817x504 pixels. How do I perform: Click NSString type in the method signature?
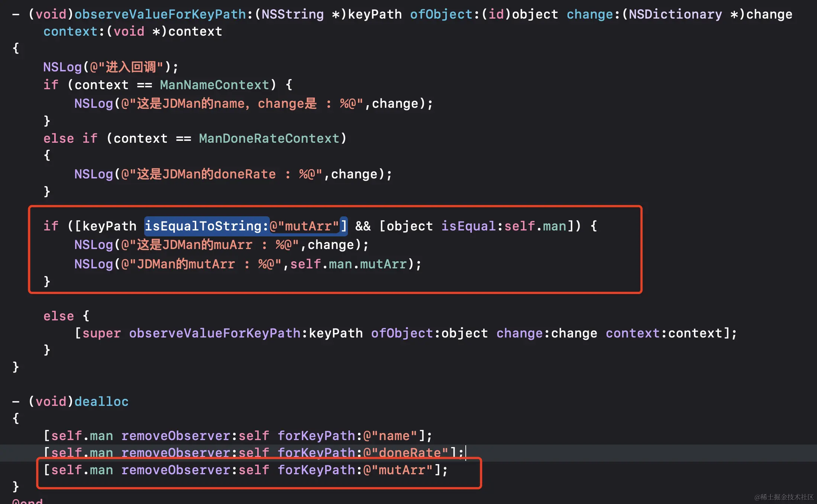[293, 14]
